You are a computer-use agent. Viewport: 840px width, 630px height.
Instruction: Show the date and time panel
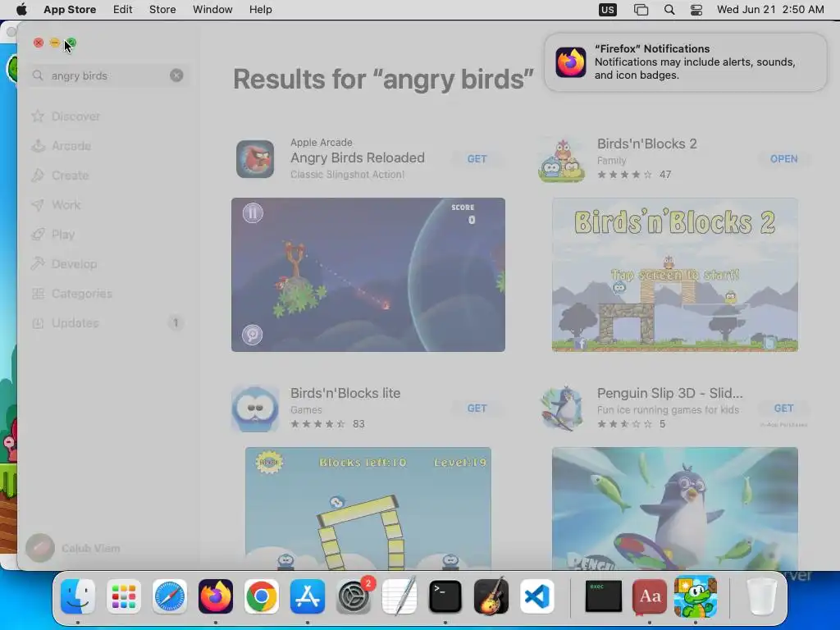tap(770, 10)
